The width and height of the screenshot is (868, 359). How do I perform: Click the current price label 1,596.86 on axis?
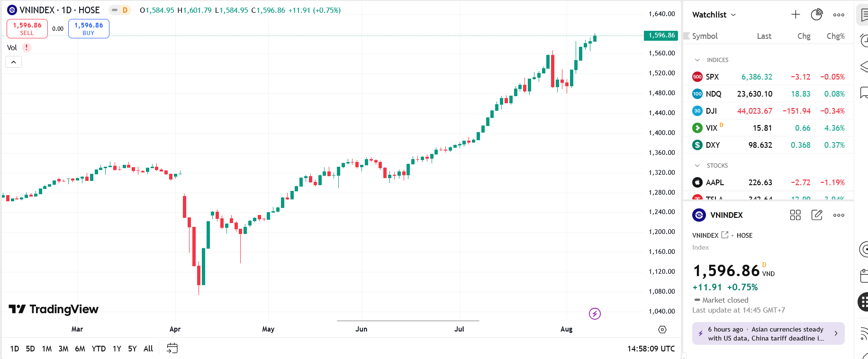[x=661, y=36]
